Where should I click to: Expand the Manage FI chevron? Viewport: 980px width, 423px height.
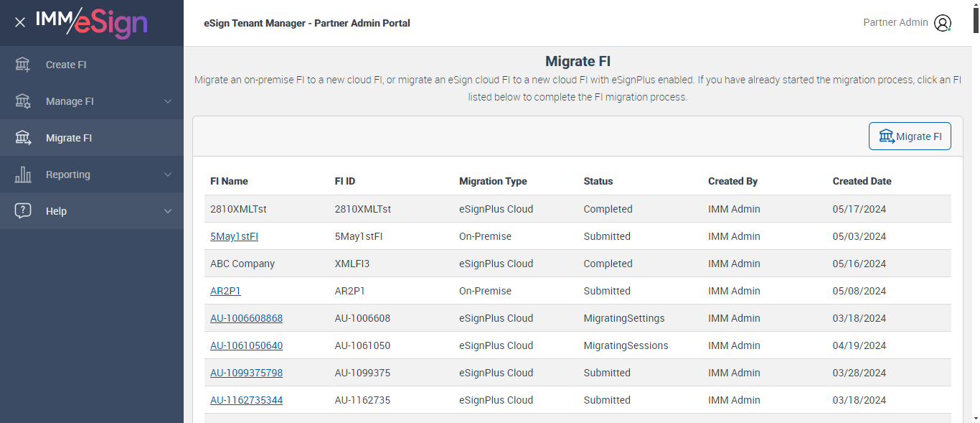[x=168, y=101]
